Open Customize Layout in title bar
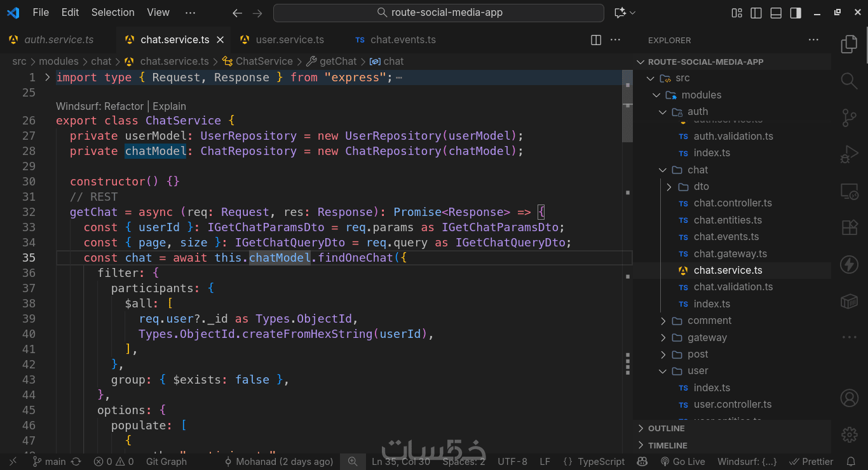 pyautogui.click(x=736, y=13)
